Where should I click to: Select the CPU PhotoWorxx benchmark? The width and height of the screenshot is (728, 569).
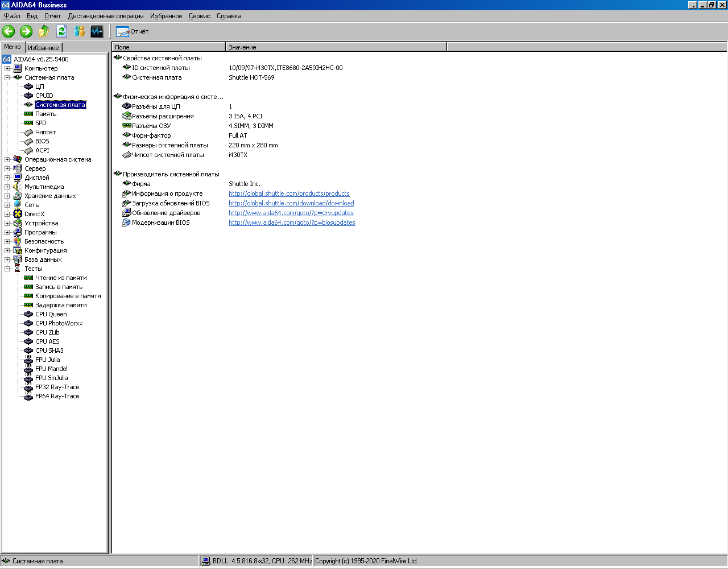tap(59, 323)
